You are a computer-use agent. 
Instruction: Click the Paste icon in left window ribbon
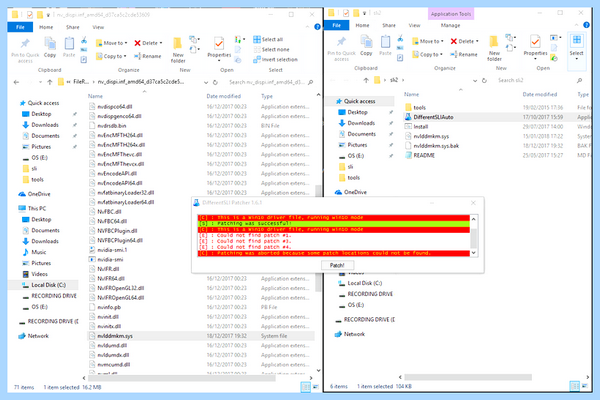click(69, 43)
